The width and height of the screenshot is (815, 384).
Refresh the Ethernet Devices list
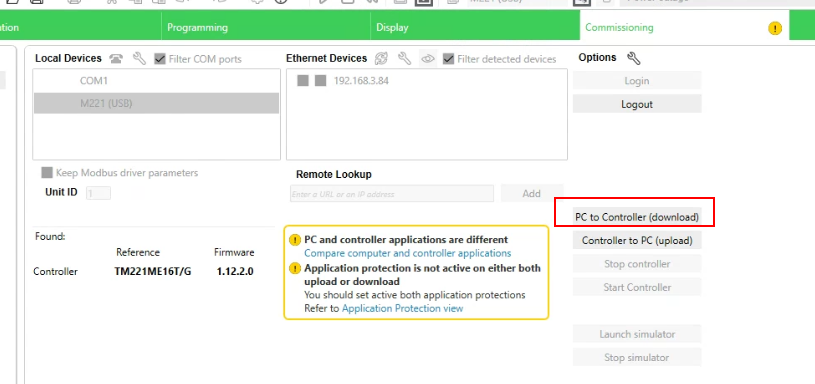point(381,59)
